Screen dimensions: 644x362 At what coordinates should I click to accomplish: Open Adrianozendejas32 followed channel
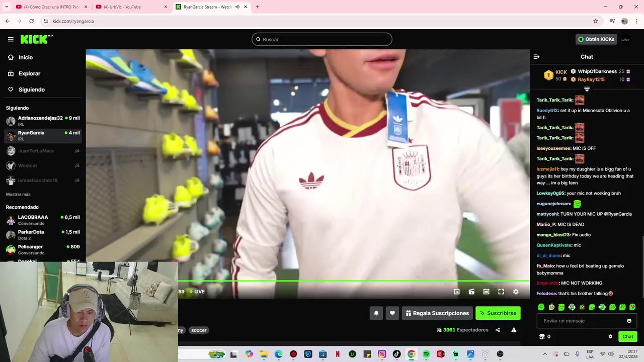coord(43,121)
